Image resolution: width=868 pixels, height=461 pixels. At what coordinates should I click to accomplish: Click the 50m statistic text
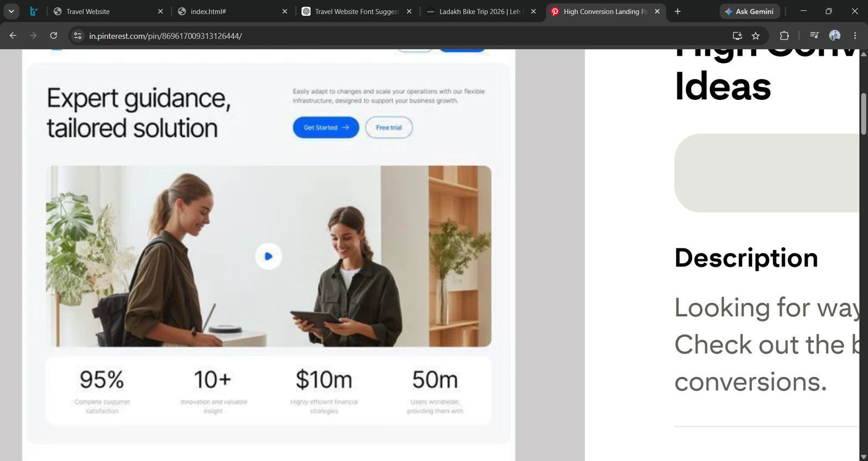435,380
